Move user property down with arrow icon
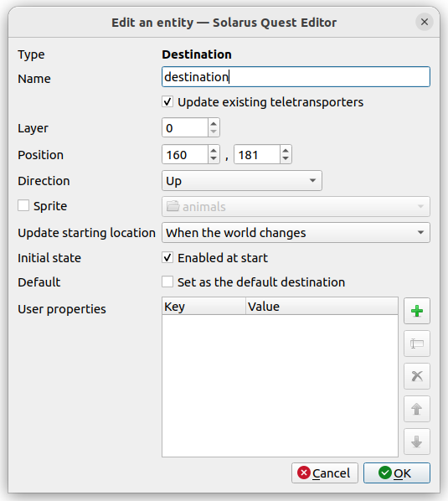448x501 pixels. pos(417,442)
